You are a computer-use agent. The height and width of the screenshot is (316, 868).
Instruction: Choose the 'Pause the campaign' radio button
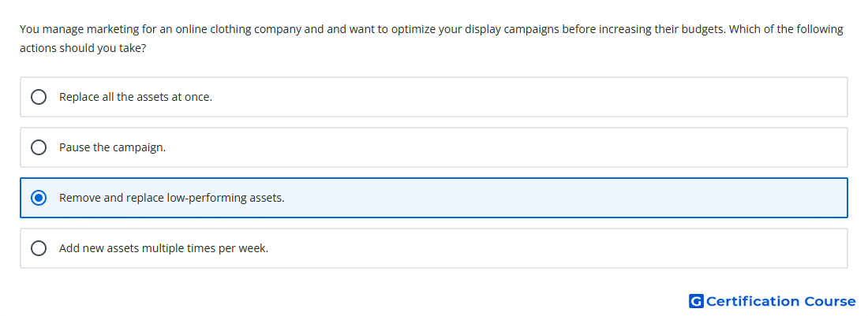click(38, 147)
